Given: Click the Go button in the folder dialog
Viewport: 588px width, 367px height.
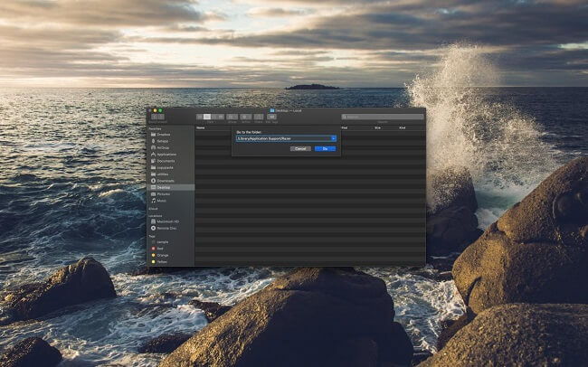Looking at the screenshot, I should 325,149.
